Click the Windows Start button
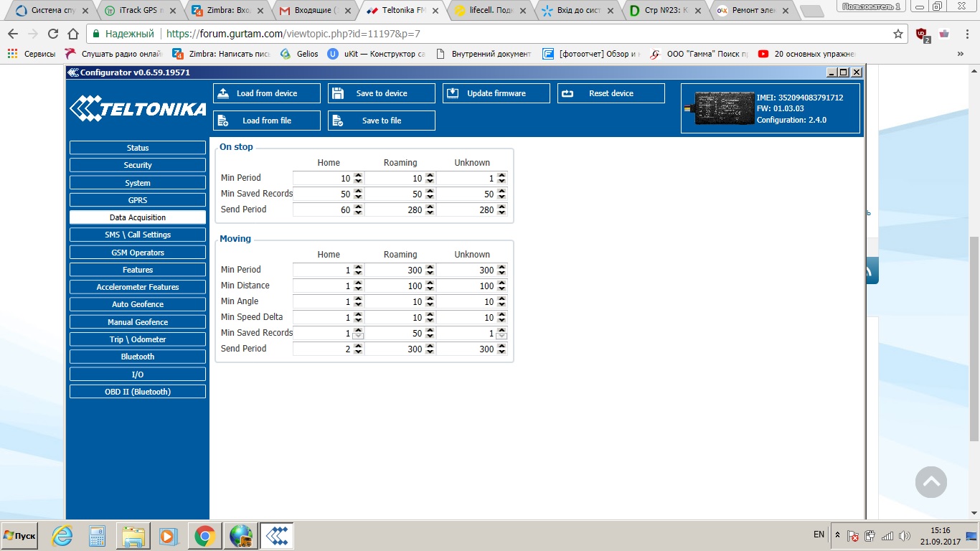The width and height of the screenshot is (980, 551). (x=19, y=536)
